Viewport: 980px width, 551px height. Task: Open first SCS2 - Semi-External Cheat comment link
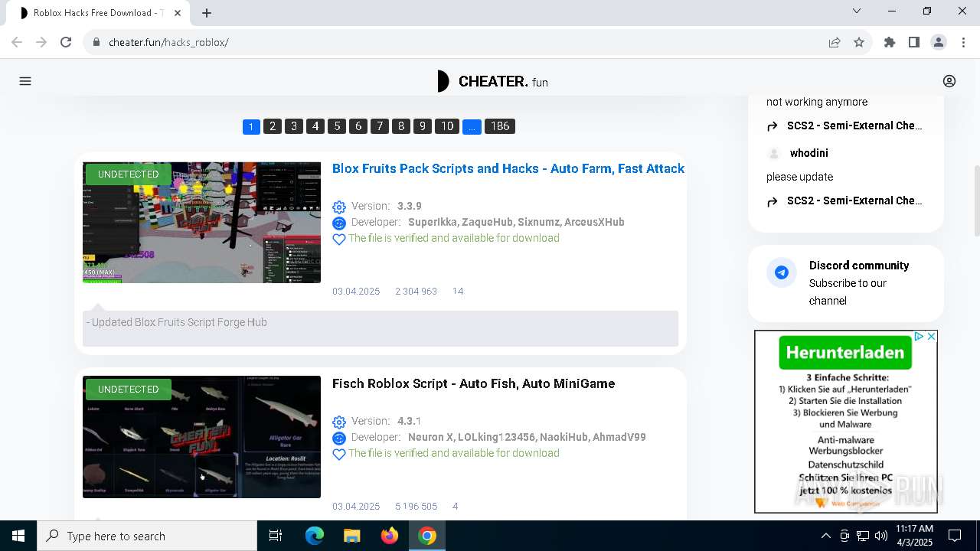[854, 126]
